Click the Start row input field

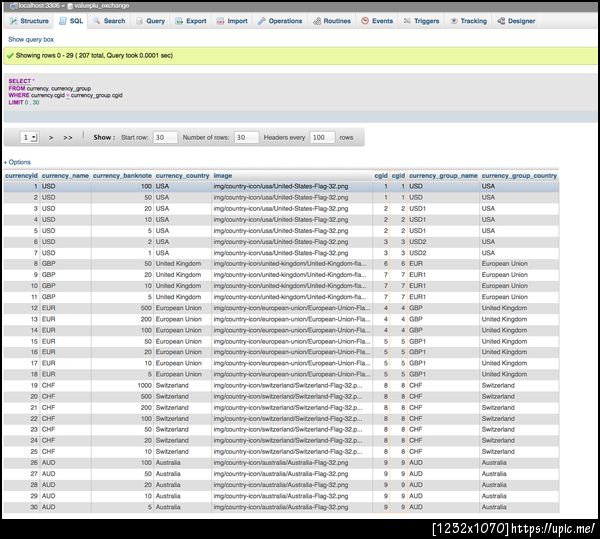click(165, 137)
